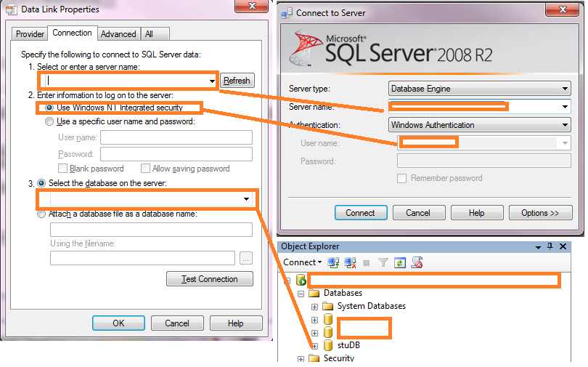Click the Connect Object Explorer toolbar icon
This screenshot has width=588, height=367.
click(333, 262)
